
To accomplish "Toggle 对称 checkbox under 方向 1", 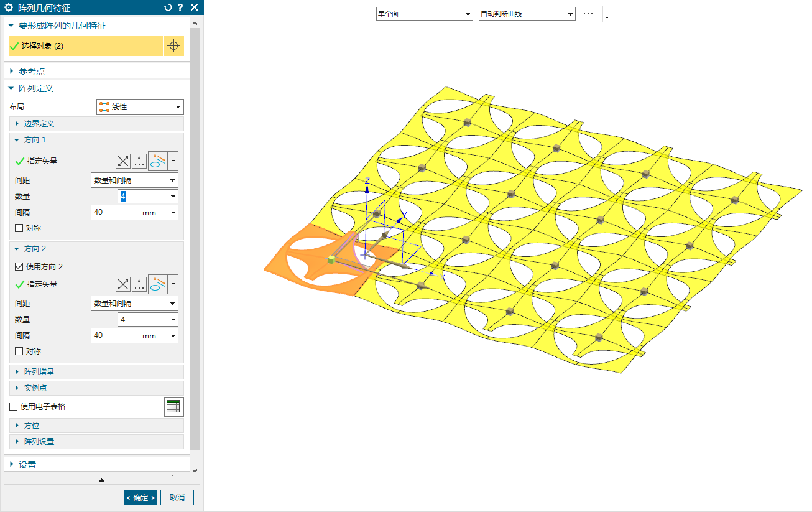I will [x=19, y=228].
